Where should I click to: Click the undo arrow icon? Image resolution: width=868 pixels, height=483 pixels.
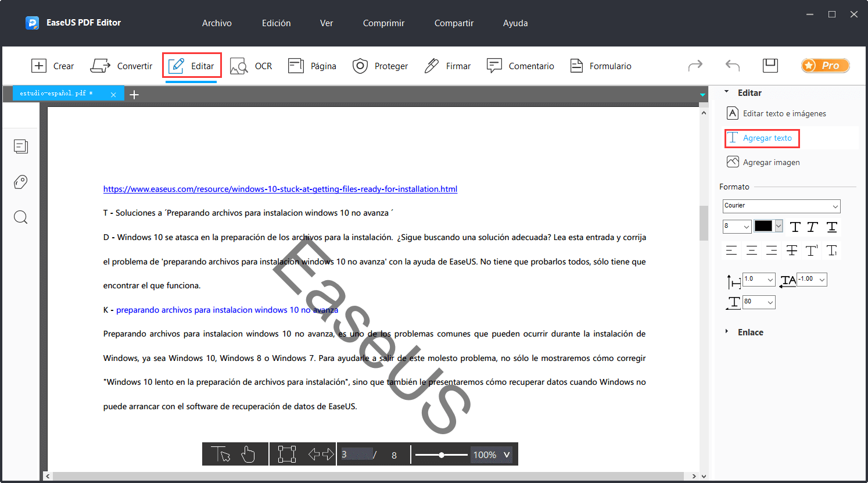733,66
